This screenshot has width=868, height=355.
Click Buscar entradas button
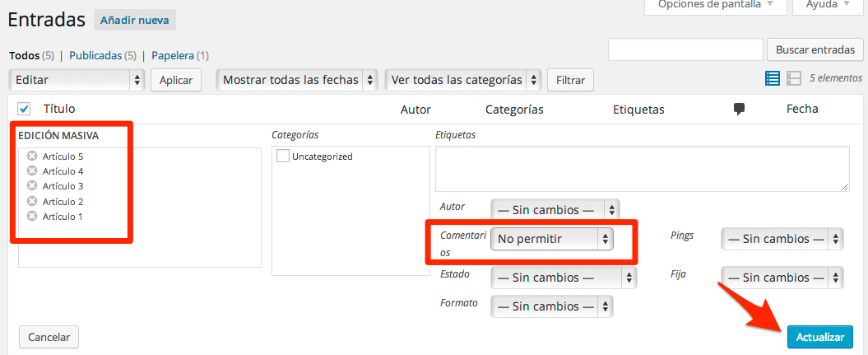[x=815, y=50]
